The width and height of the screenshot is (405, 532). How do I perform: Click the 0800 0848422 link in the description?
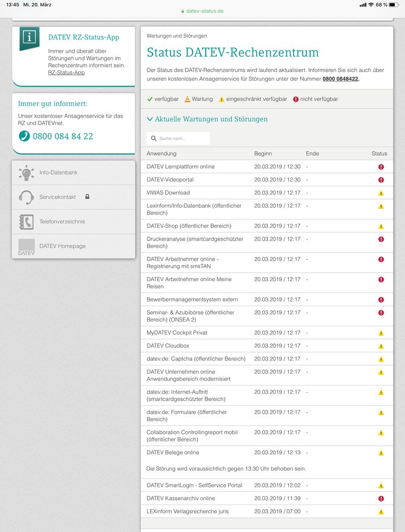340,79
